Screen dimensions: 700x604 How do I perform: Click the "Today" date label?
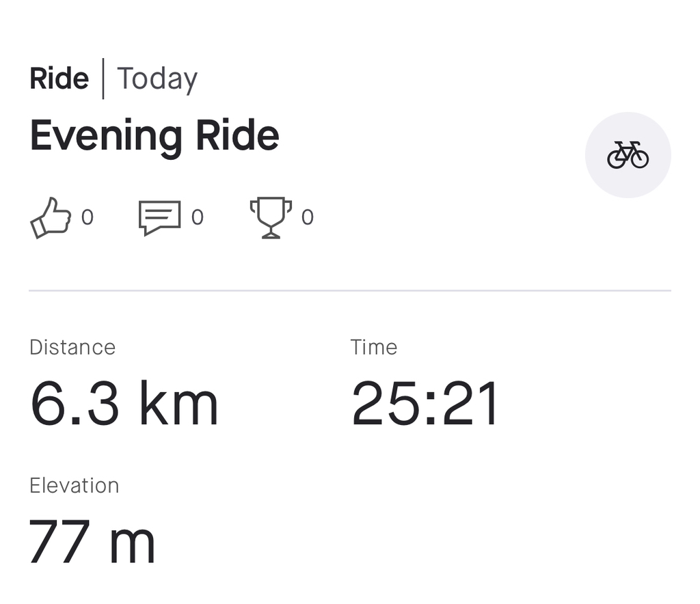pos(157,79)
